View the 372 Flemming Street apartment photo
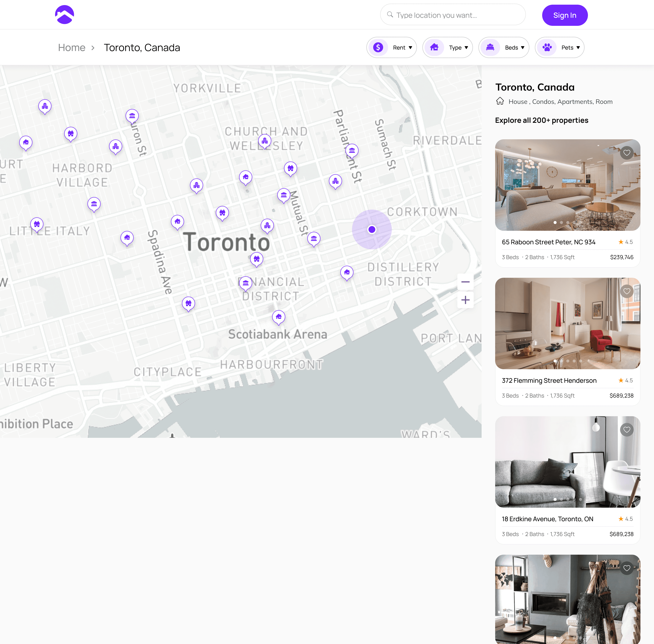 [567, 323]
